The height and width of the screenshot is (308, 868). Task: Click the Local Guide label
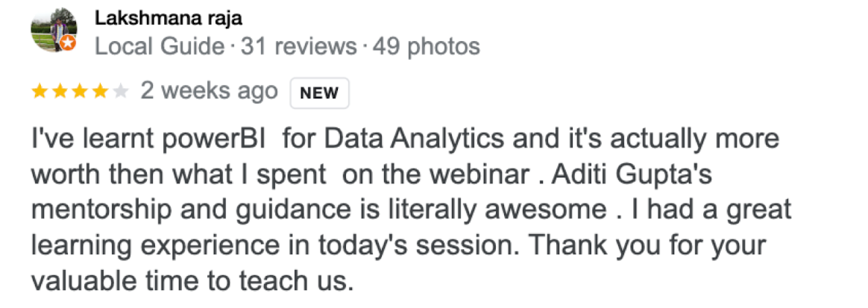160,47
